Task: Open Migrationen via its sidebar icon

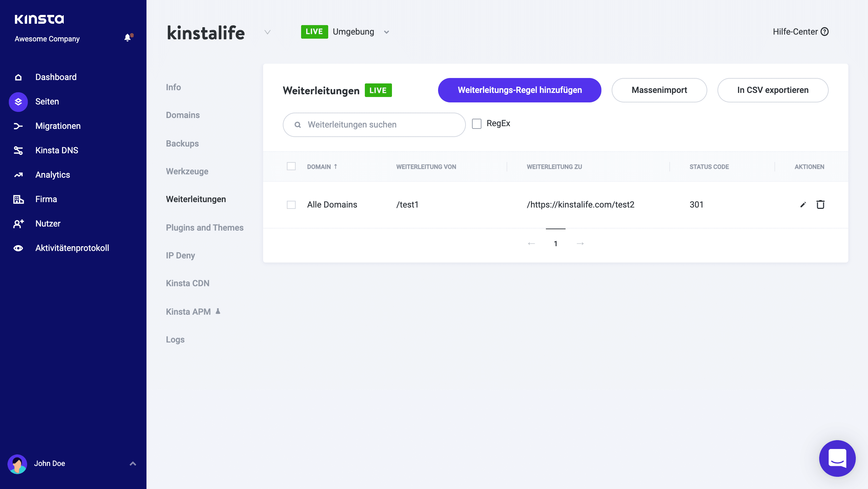Action: click(18, 126)
